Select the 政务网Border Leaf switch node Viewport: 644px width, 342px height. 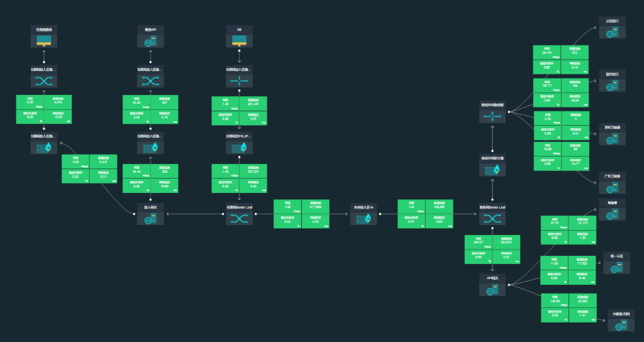pos(492,218)
